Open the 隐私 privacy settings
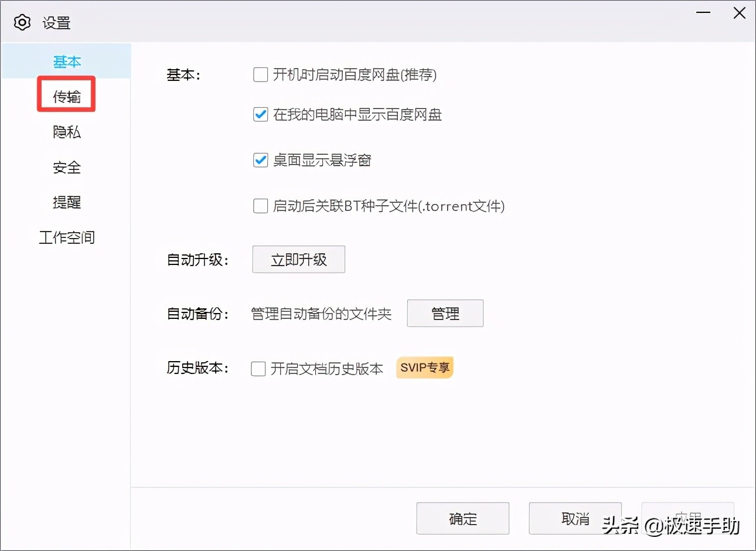Screen dimensions: 756x551 (x=66, y=132)
